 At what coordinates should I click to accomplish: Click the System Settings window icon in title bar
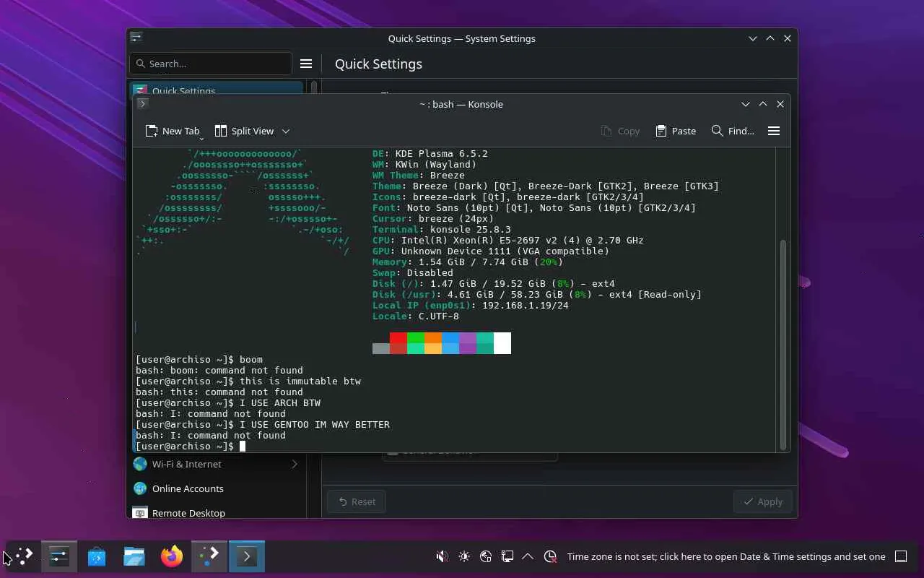pyautogui.click(x=136, y=38)
